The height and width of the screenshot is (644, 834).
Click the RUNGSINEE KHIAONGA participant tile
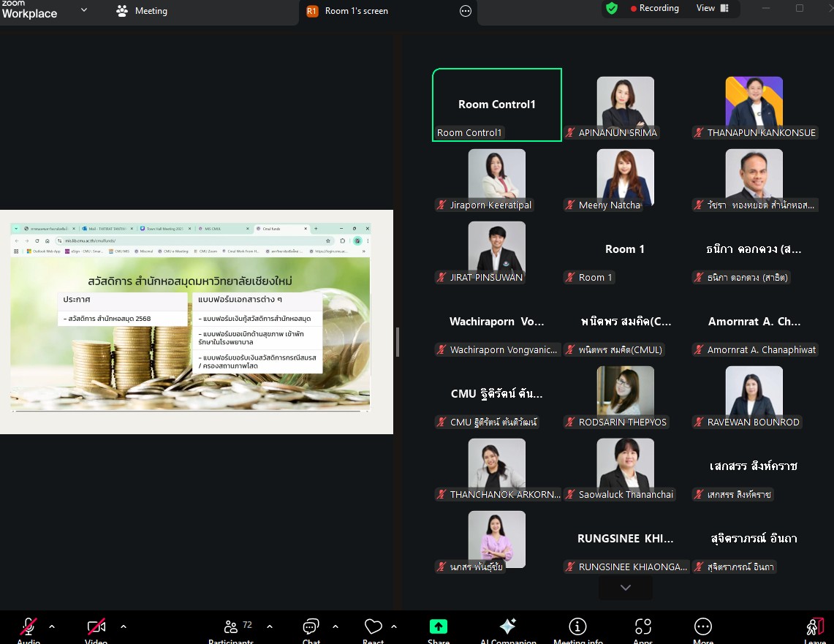pos(626,539)
